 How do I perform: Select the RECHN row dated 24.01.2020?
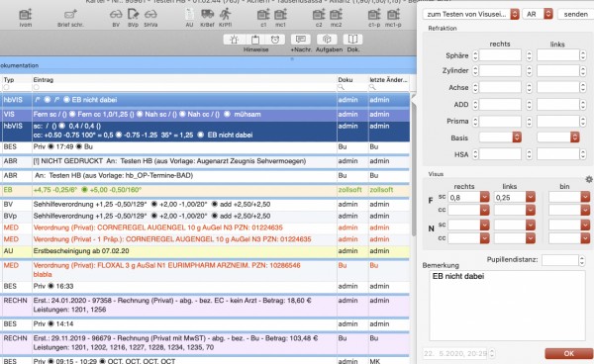click(x=205, y=305)
